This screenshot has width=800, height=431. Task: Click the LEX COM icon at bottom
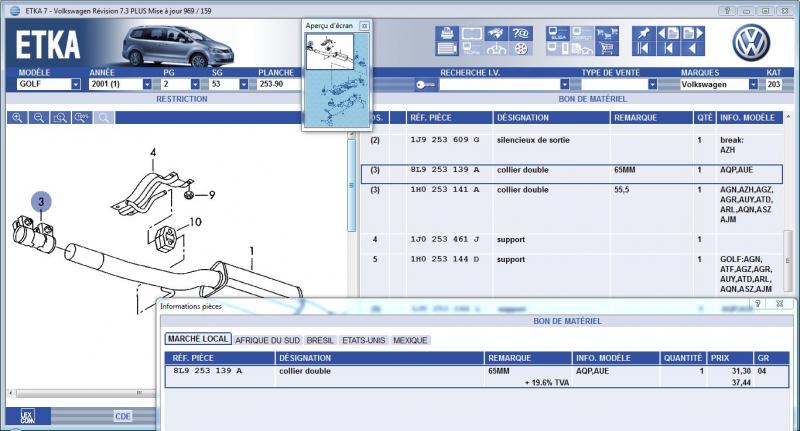(x=28, y=416)
